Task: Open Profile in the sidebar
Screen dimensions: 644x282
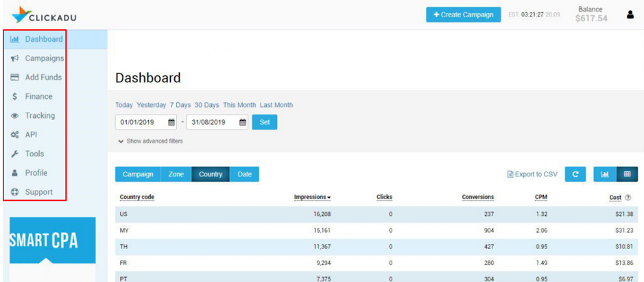Action: 36,173
